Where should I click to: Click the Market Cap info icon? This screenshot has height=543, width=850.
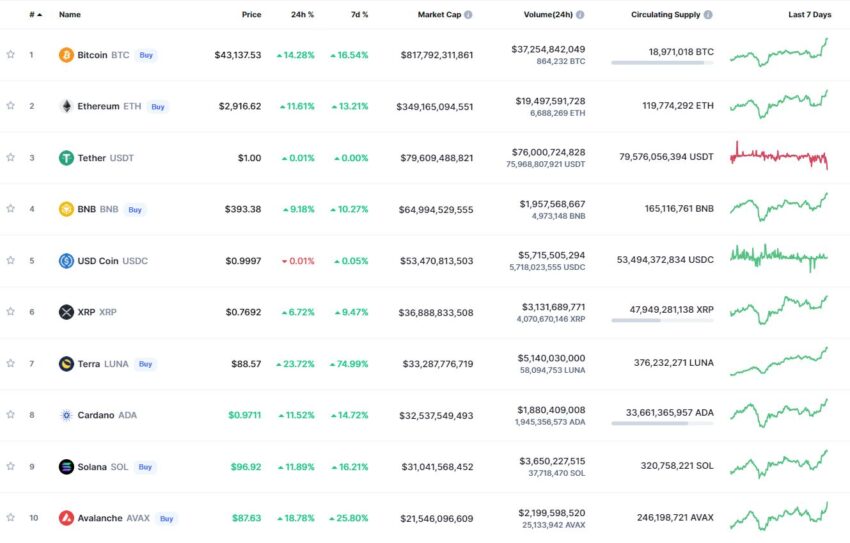click(468, 15)
